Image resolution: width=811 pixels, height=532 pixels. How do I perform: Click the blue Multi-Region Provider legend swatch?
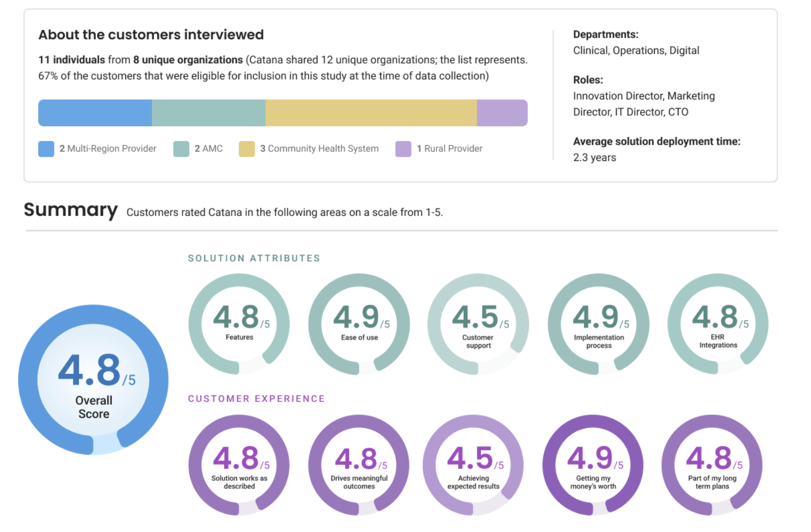46,149
